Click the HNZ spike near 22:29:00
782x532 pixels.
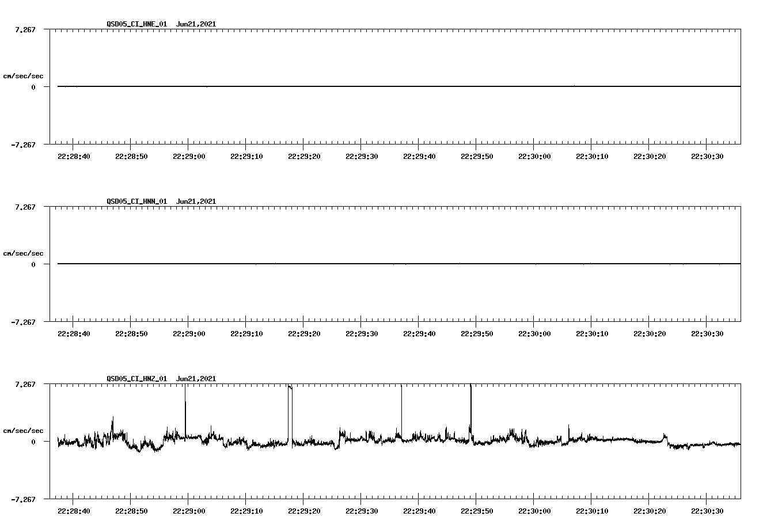pyautogui.click(x=185, y=412)
